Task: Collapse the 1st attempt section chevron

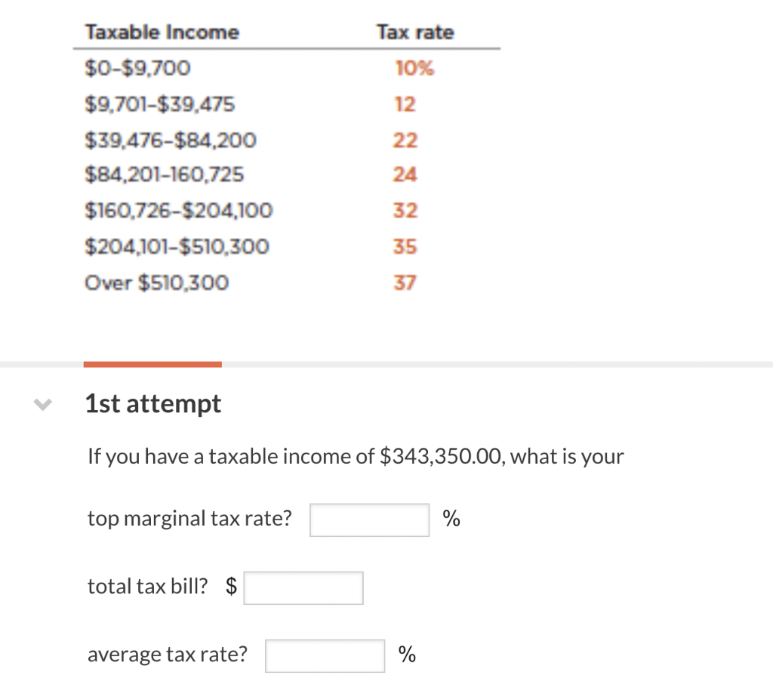Action: pos(42,404)
